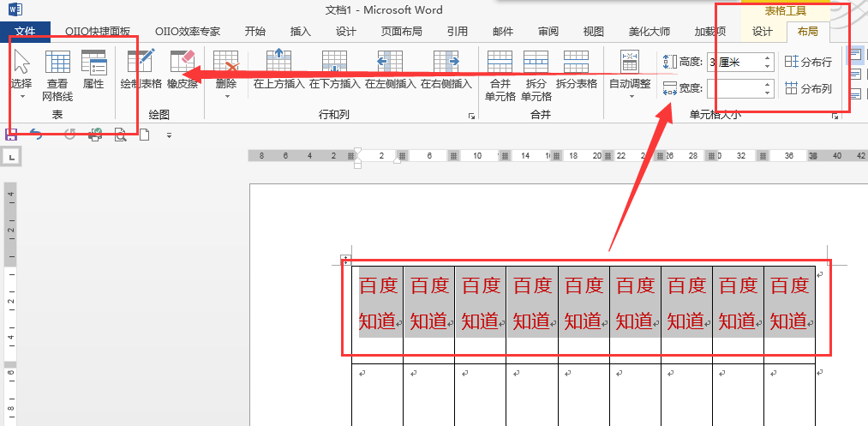Switch to the Table Tools 设计 tab
Viewport: 868px width, 426px height.
[x=763, y=32]
